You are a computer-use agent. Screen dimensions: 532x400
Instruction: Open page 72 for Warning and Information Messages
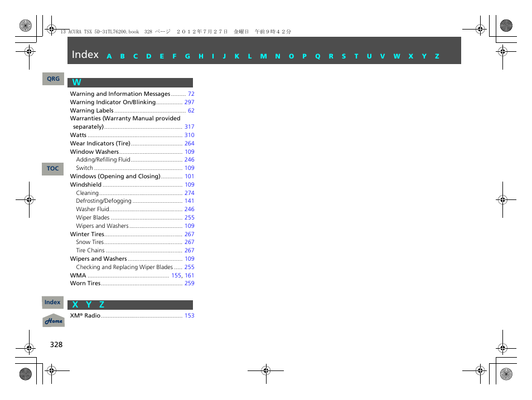pyautogui.click(x=191, y=94)
